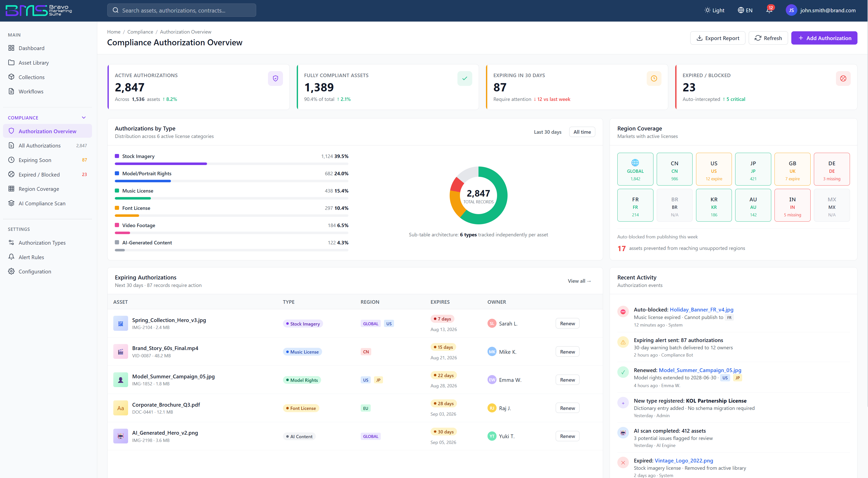Click Sarah L. owner avatar
868x478 pixels.
492,324
